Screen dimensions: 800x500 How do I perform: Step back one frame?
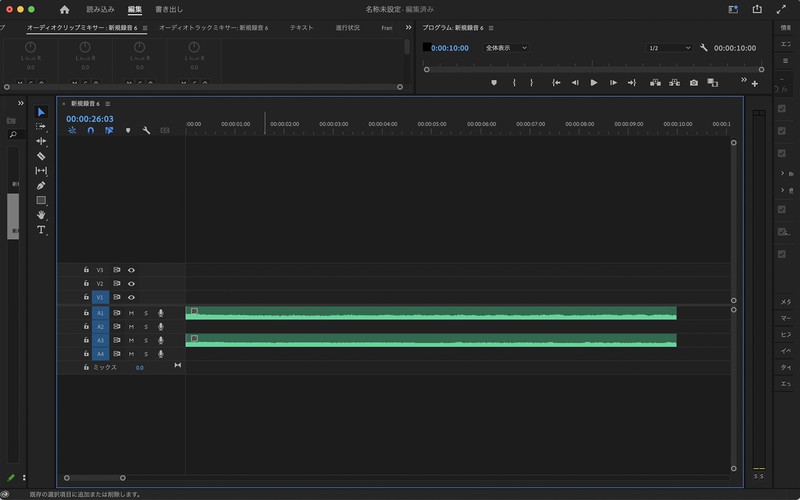click(575, 83)
